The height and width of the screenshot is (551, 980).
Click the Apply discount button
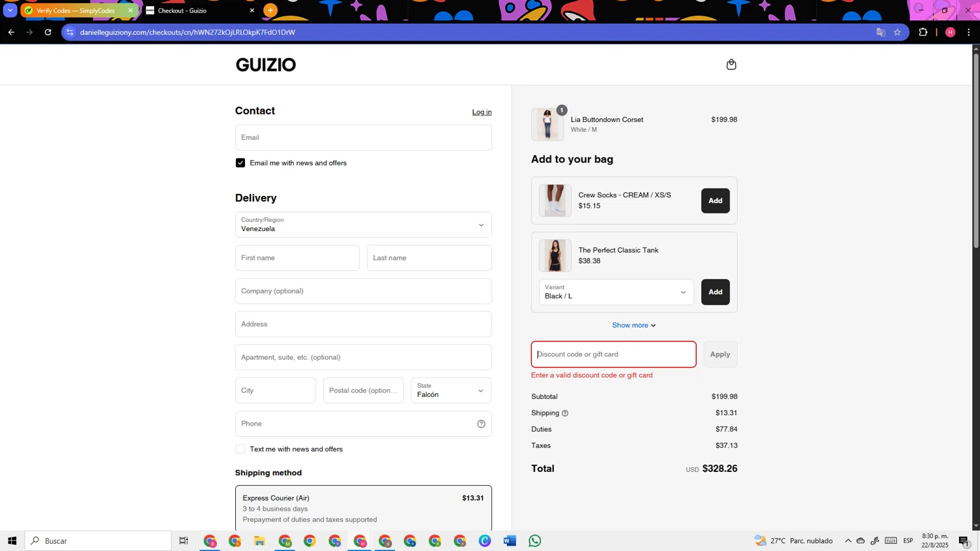tap(720, 354)
